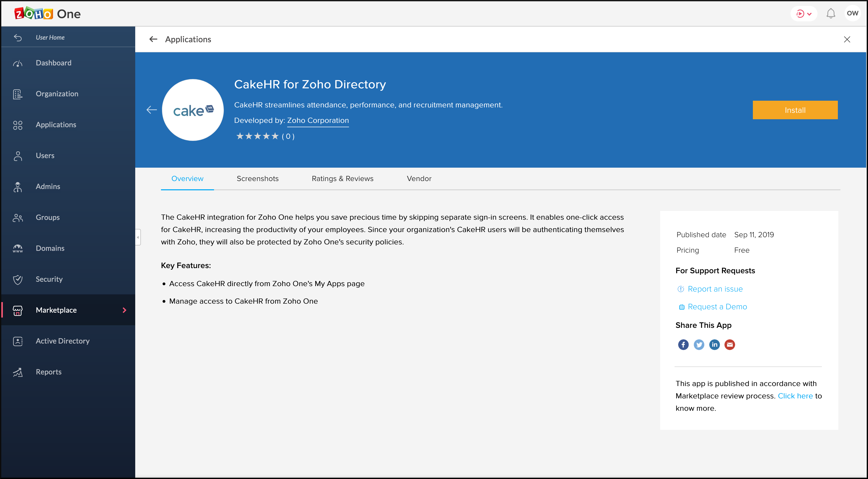Open the Users panel from sidebar
The width and height of the screenshot is (868, 479).
point(45,155)
